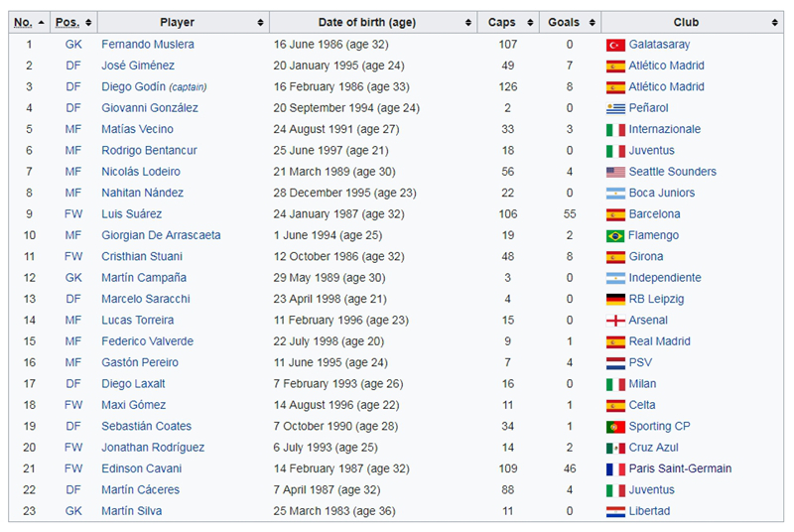Click the Netherlands flag next to PSV
This screenshot has width=794, height=532.
615,363
